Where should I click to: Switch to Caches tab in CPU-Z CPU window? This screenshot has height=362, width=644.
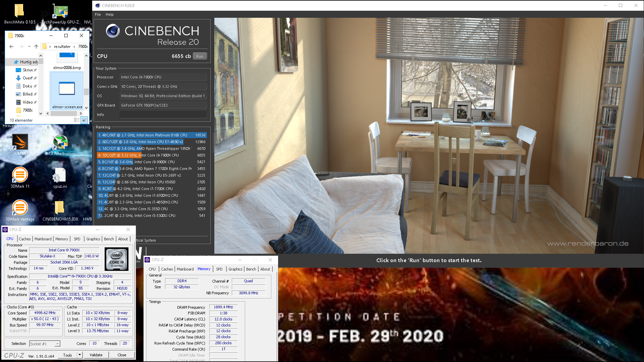point(25,239)
